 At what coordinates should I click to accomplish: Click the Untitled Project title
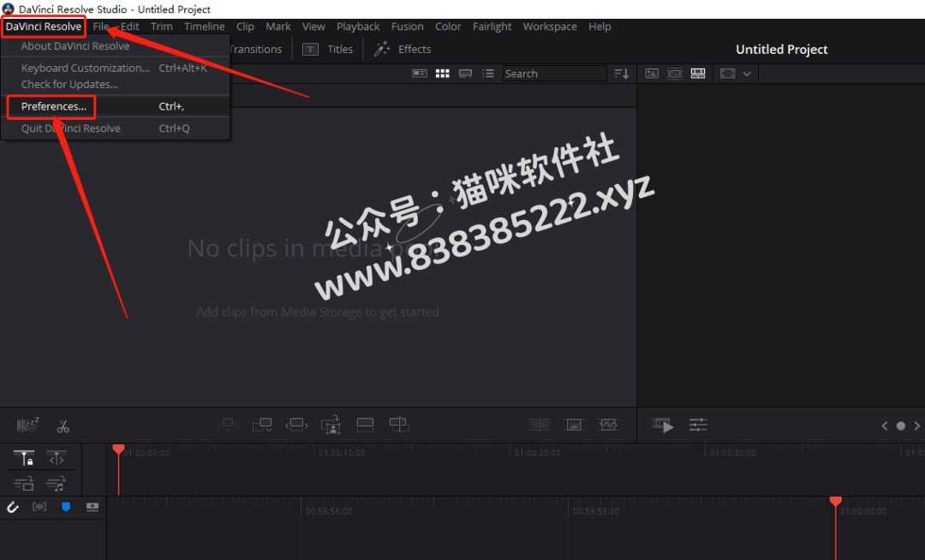782,50
